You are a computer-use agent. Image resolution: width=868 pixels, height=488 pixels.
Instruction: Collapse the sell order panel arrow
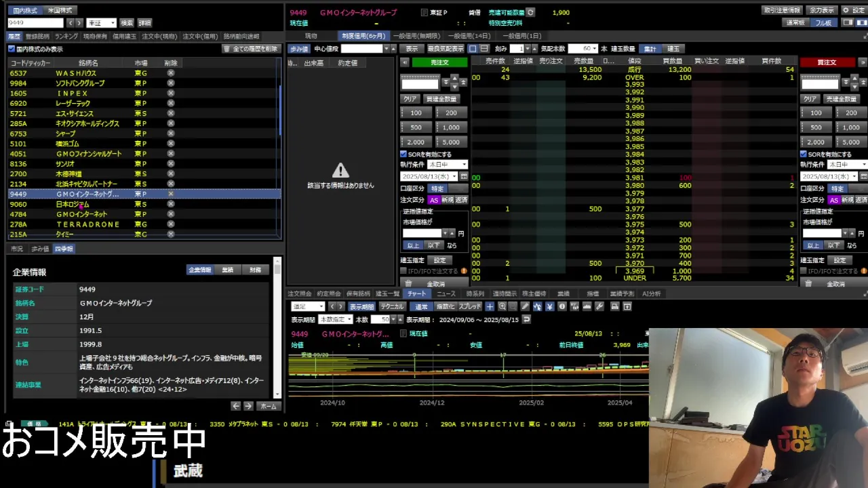point(405,62)
